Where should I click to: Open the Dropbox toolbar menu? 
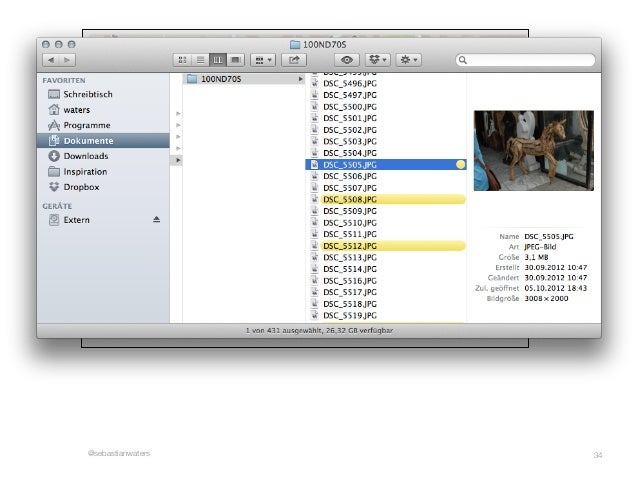pyautogui.click(x=378, y=60)
